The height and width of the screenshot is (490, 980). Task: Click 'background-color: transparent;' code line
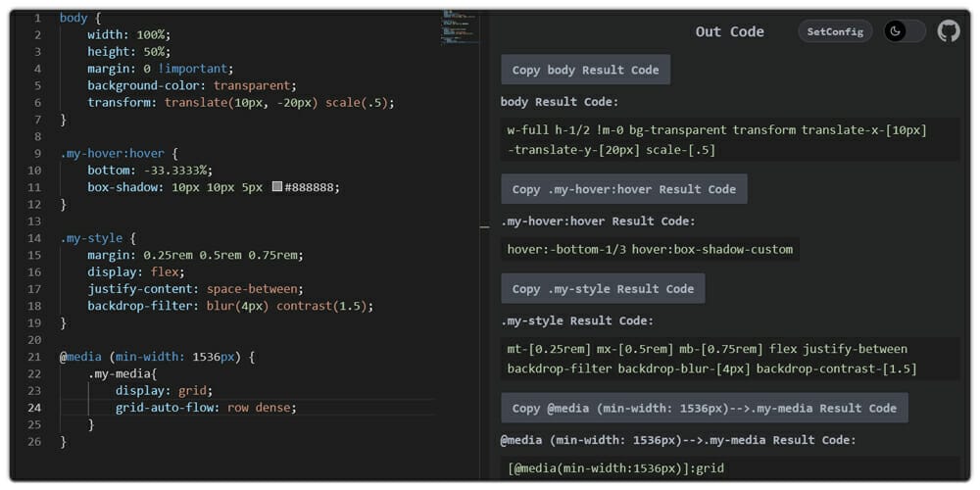coord(192,85)
